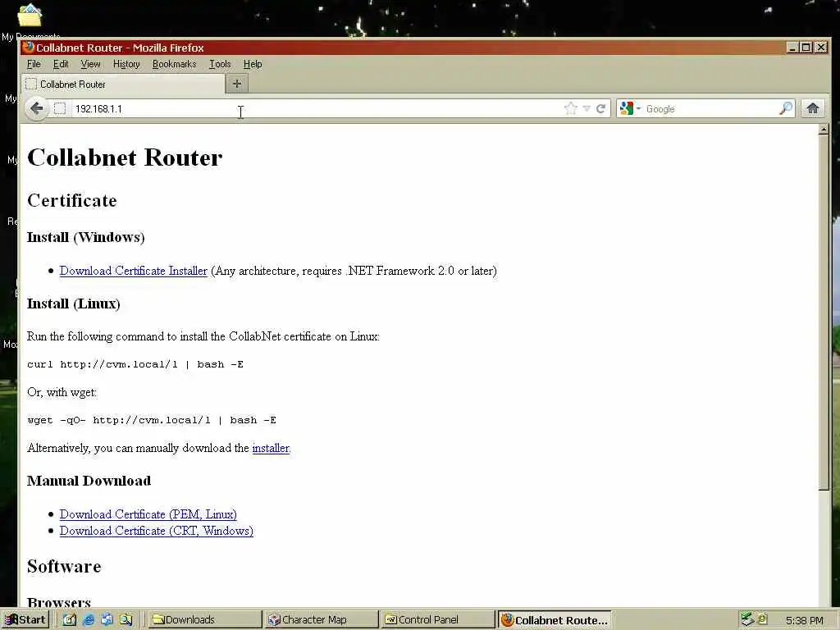Click the Google search field
Viewport: 840px width, 630px height.
tap(710, 109)
